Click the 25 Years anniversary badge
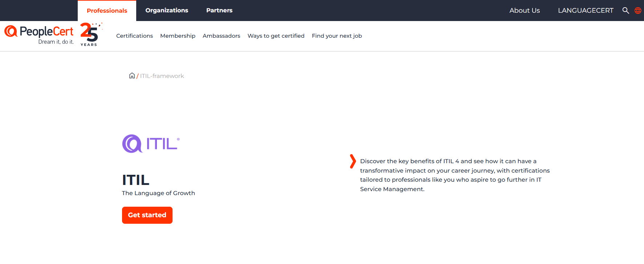The image size is (644, 264). [91, 34]
